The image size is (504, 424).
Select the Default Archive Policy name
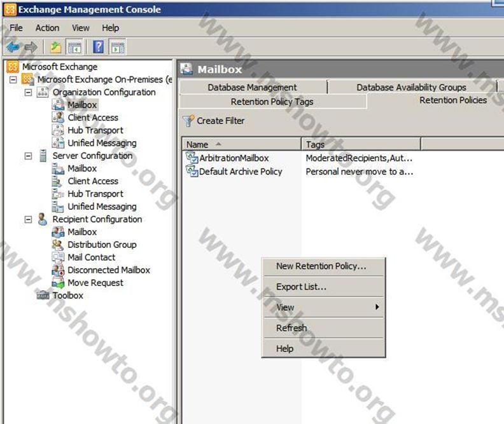pos(241,172)
